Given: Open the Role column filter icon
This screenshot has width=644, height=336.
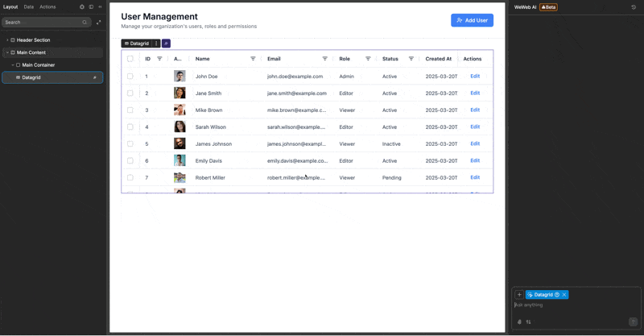Looking at the screenshot, I should [x=368, y=59].
